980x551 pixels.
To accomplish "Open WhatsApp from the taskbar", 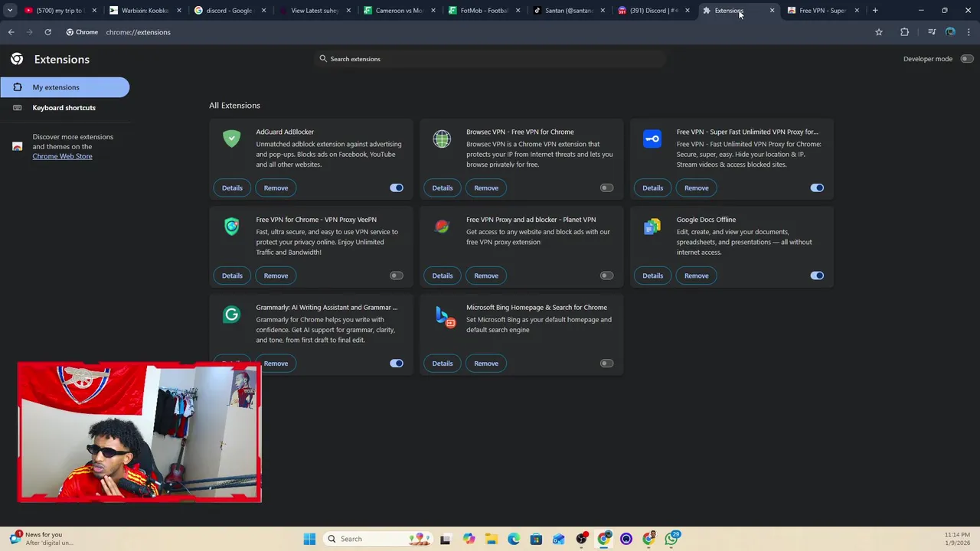I will pyautogui.click(x=671, y=539).
